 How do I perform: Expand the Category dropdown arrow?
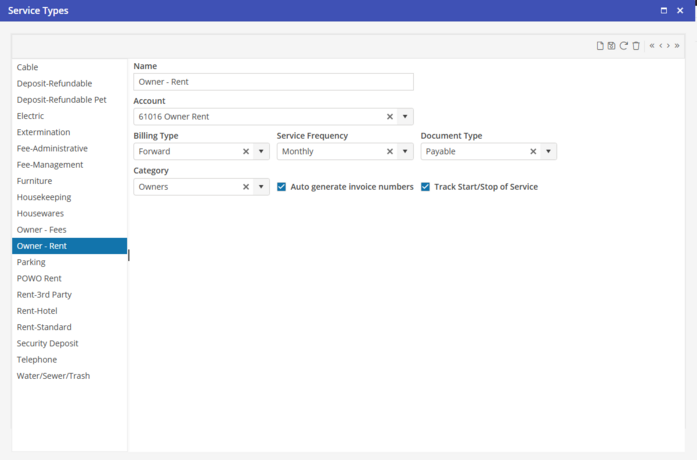point(261,187)
